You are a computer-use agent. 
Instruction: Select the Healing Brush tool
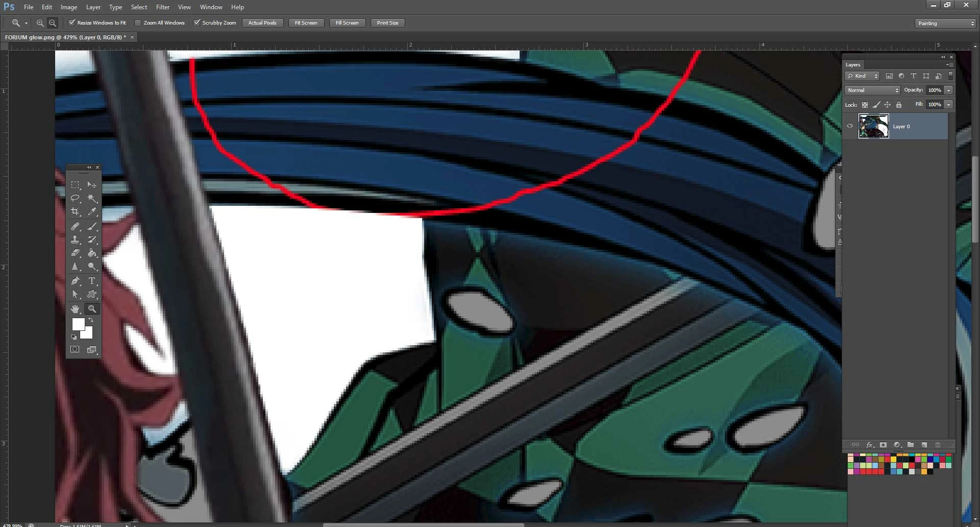(75, 226)
